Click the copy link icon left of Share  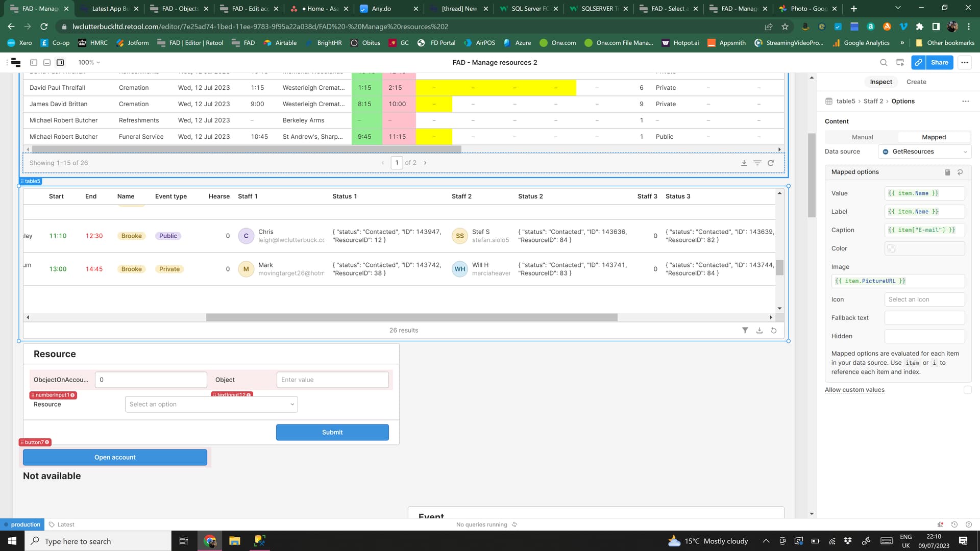point(918,62)
